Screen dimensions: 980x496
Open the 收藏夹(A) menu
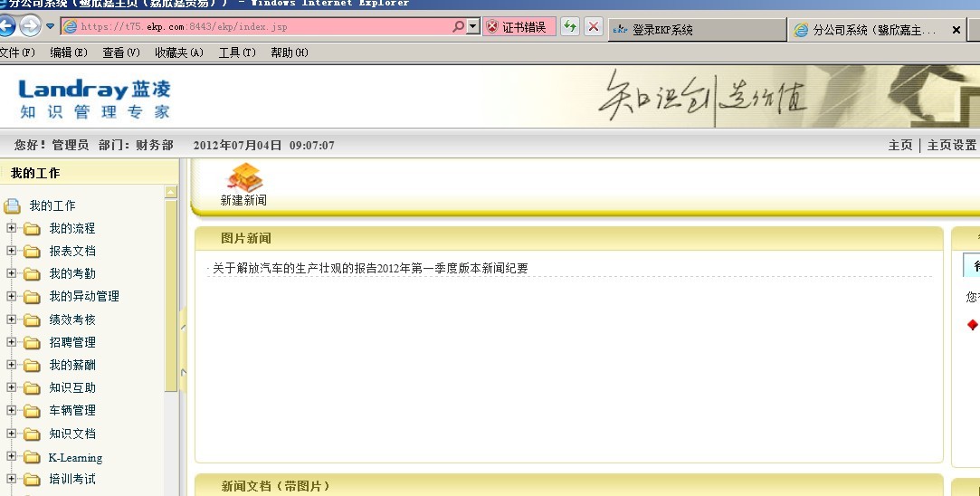(179, 52)
